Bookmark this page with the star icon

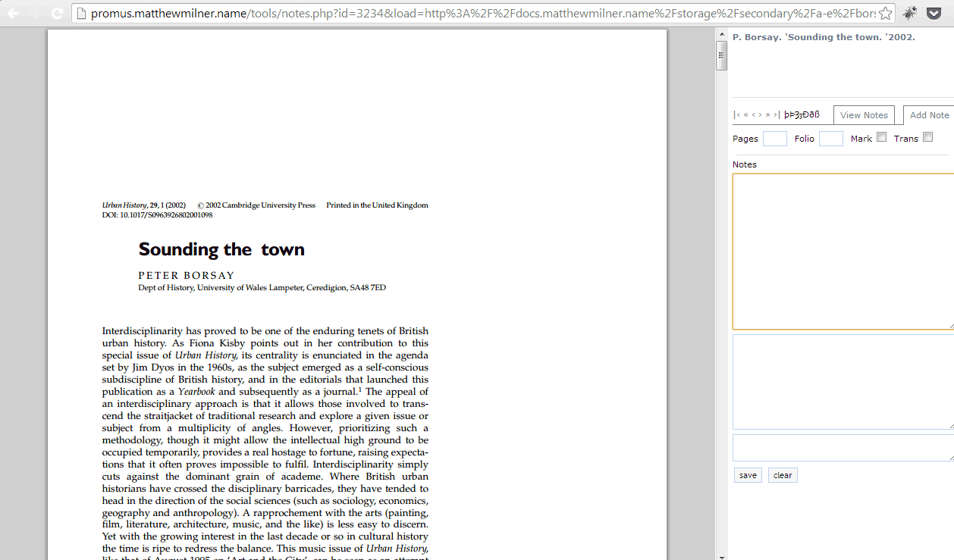tap(885, 13)
